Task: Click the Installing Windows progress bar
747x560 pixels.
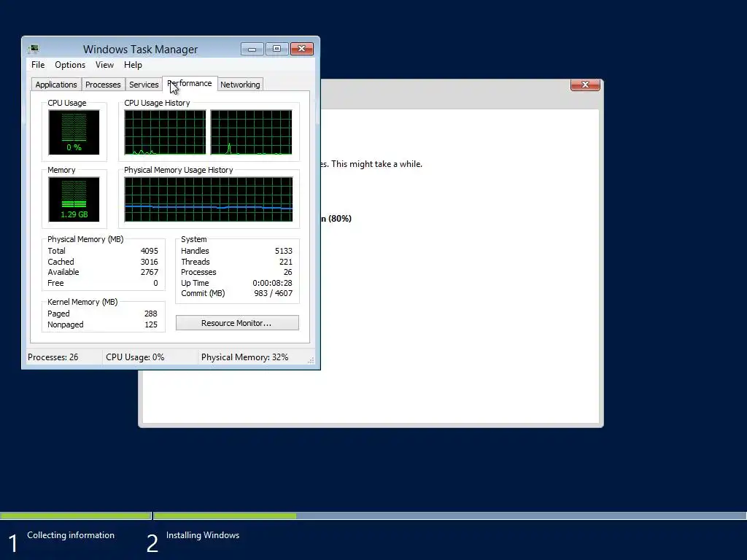Action: (449, 516)
